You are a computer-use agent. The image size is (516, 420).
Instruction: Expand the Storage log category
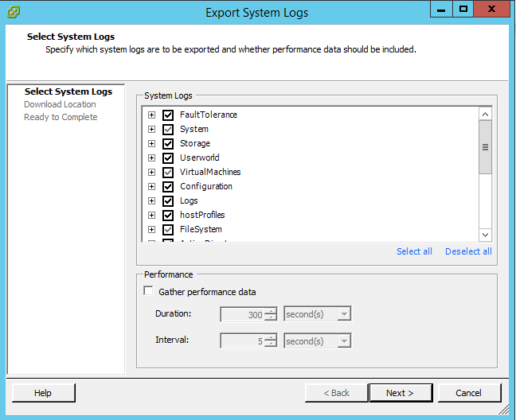pos(151,143)
